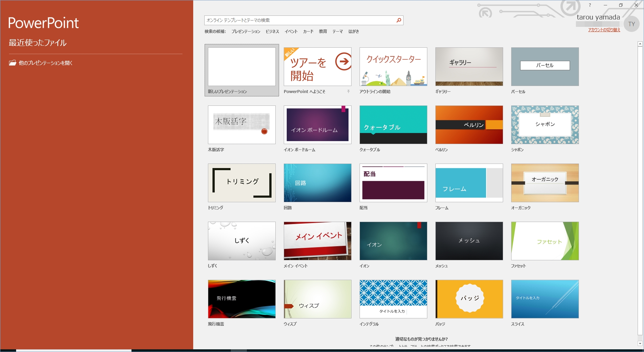Select suggested search イベント
Viewport: 644px width, 352px height.
[291, 32]
